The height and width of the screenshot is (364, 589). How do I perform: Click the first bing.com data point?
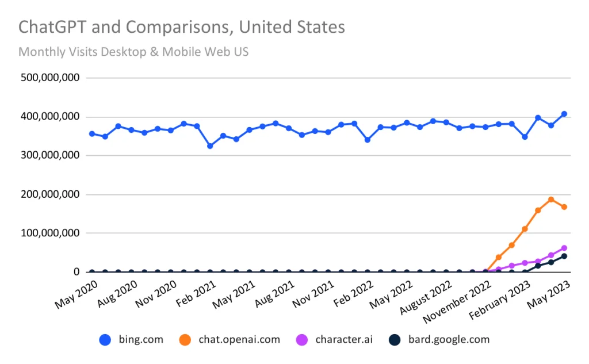click(92, 134)
